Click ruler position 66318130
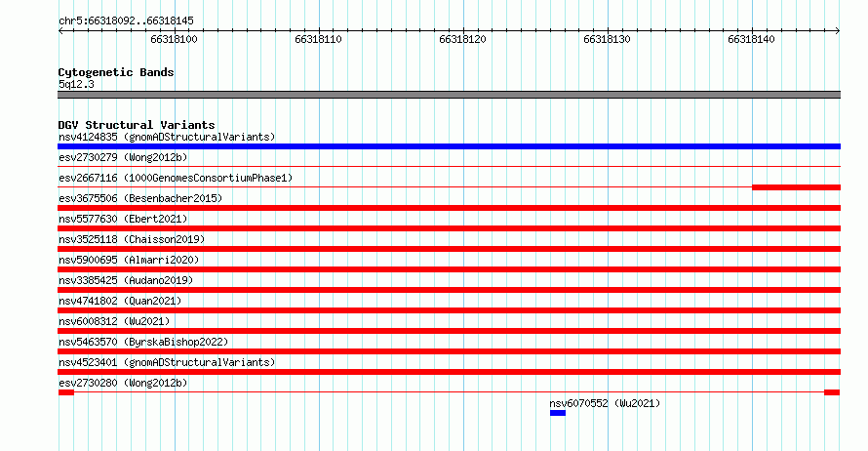 point(608,39)
